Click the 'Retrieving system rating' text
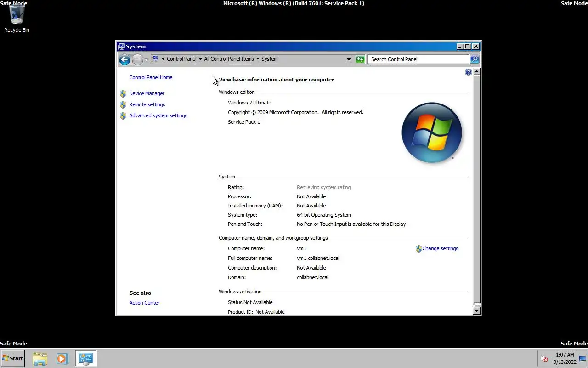The height and width of the screenshot is (368, 588). (323, 187)
